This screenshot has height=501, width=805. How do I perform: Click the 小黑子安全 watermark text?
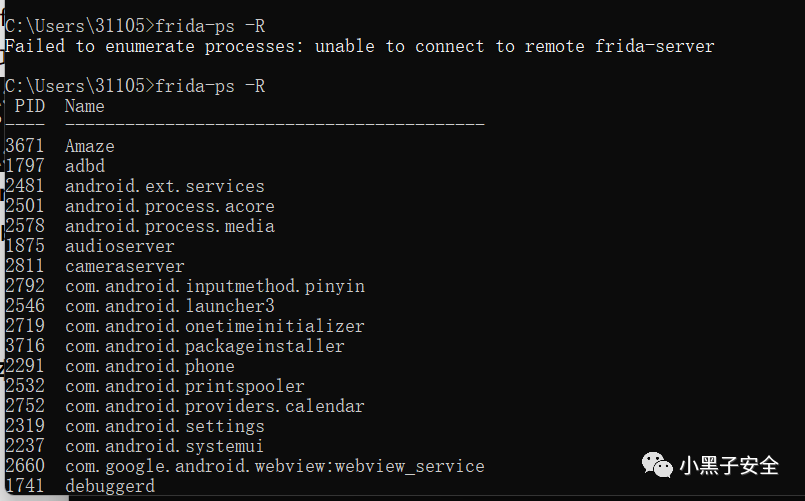click(x=728, y=466)
